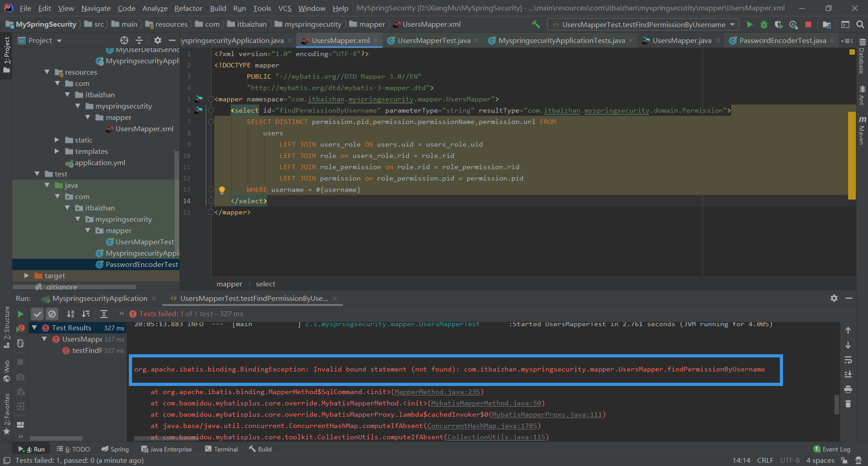Run with Coverage using the shield icon
This screenshot has width=868, height=466.
coord(778,24)
